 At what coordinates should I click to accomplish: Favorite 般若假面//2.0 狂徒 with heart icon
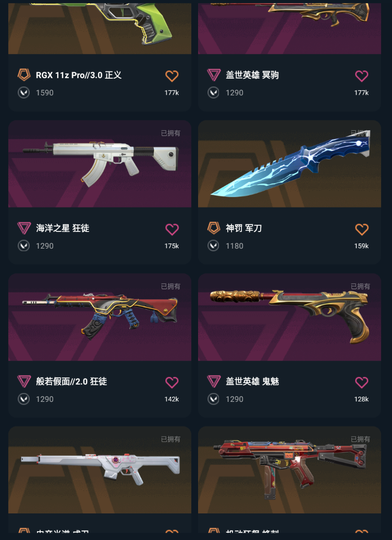tap(172, 382)
